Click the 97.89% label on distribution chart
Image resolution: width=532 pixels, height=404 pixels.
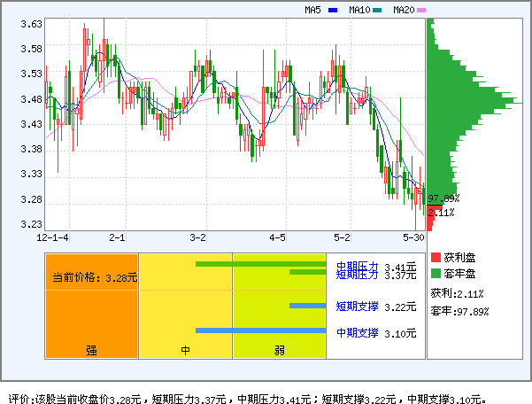443,198
